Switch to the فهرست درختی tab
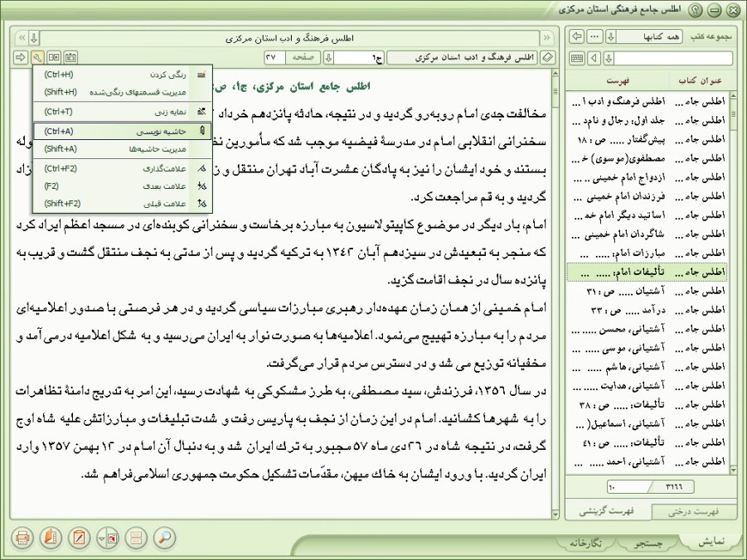Viewport: 747px width, 560px height. (x=693, y=512)
